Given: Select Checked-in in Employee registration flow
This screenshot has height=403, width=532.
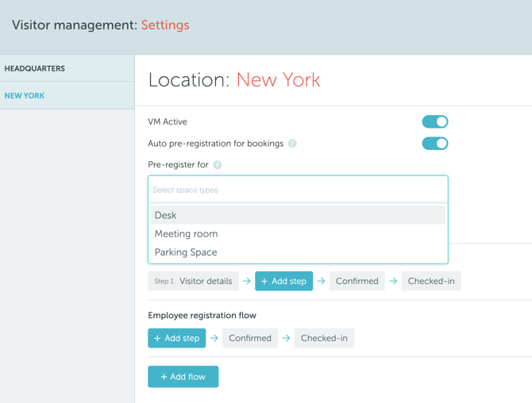Looking at the screenshot, I should pos(324,338).
